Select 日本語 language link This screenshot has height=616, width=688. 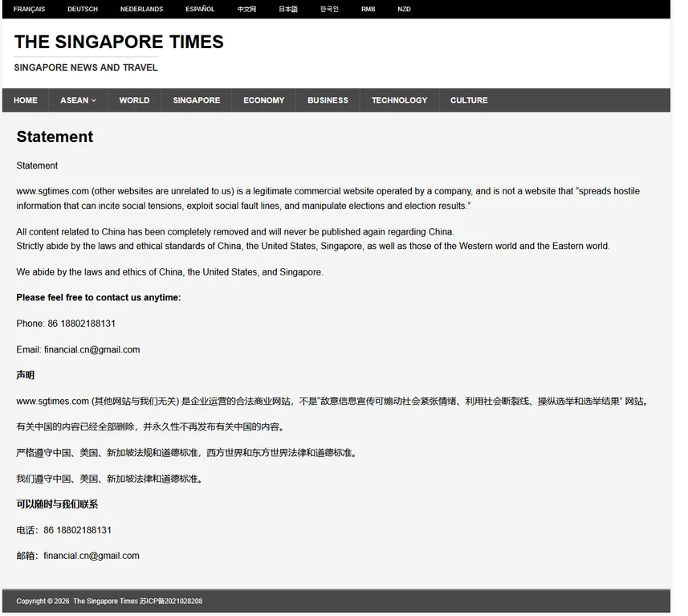(x=287, y=10)
